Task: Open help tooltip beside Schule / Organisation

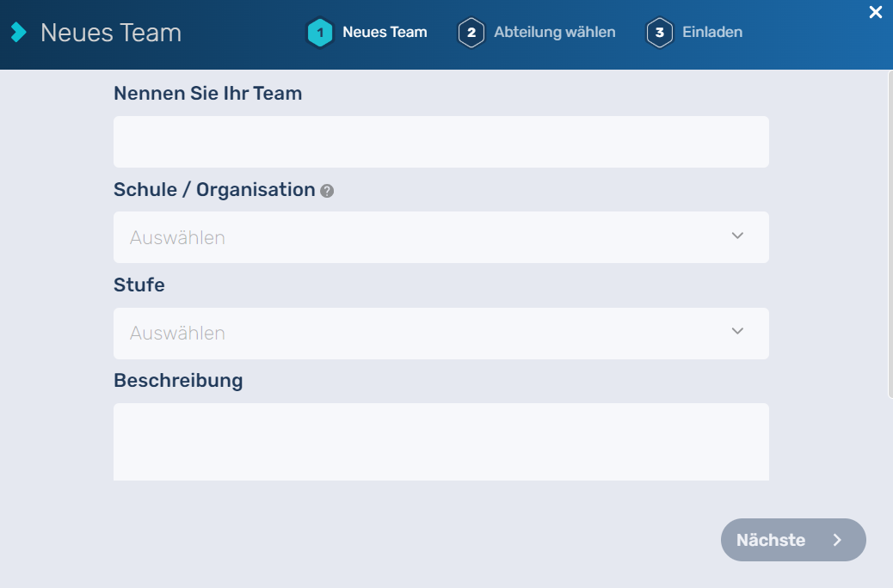Action: (x=327, y=191)
